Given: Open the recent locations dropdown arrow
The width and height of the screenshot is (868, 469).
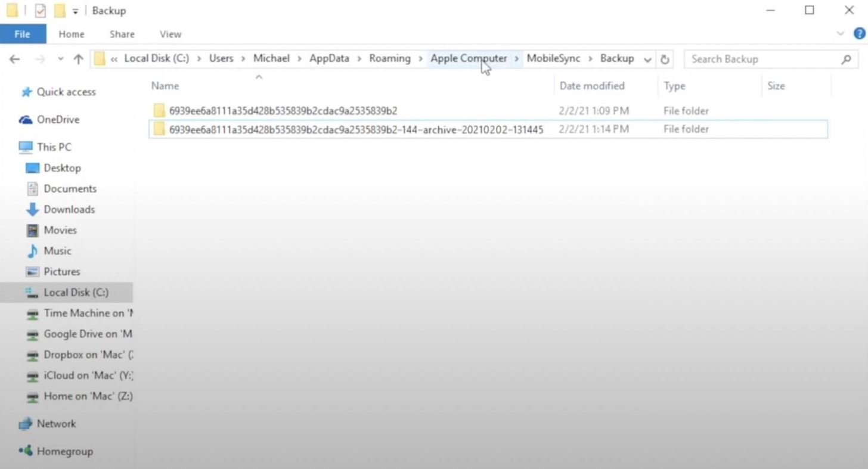Looking at the screenshot, I should [x=61, y=59].
